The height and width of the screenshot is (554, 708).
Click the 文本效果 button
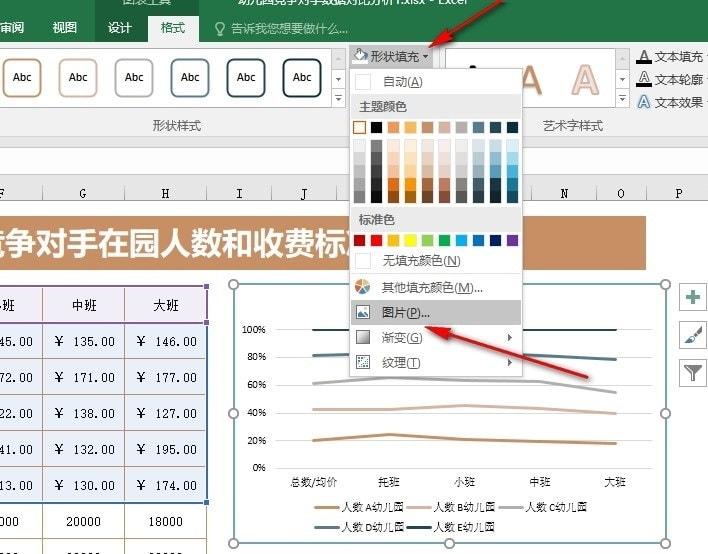671,102
